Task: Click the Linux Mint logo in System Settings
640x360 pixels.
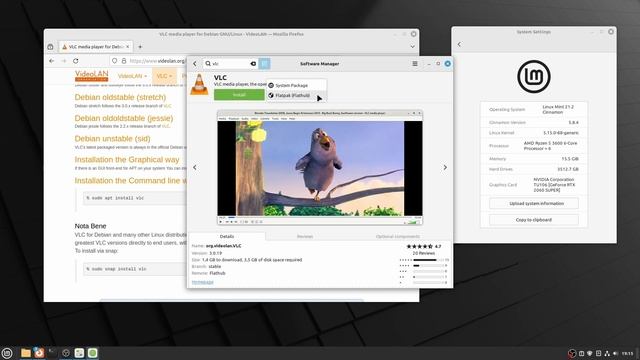Action: pyautogui.click(x=534, y=77)
